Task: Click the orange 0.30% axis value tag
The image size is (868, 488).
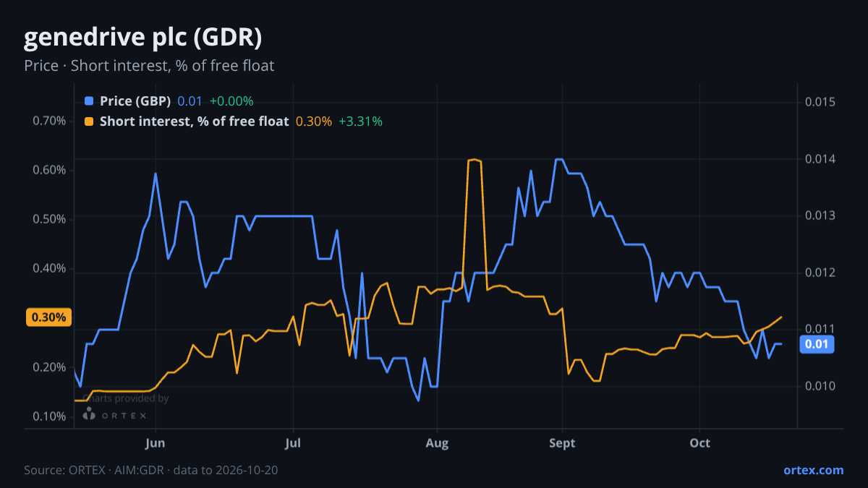Action: pos(48,317)
